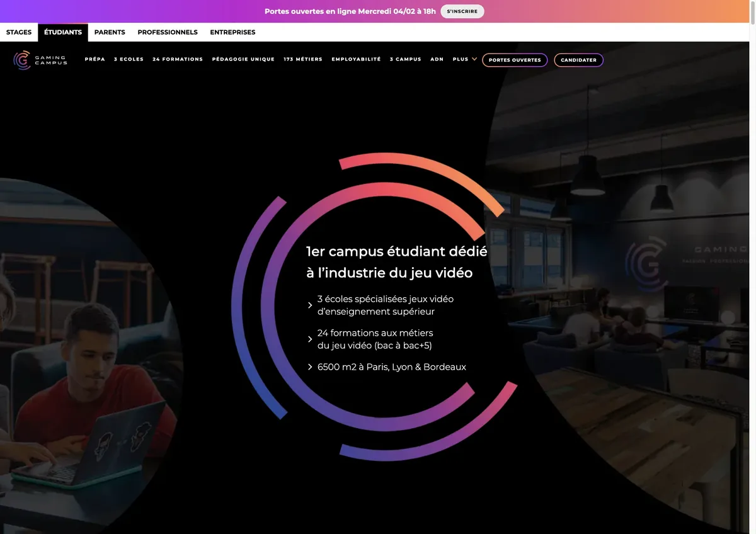Open the PRÉPA menu item
Viewport: 756px width, 534px height.
(x=95, y=59)
